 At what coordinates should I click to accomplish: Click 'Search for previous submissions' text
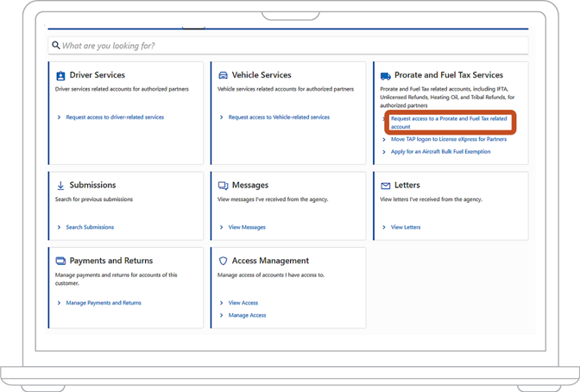tap(94, 199)
